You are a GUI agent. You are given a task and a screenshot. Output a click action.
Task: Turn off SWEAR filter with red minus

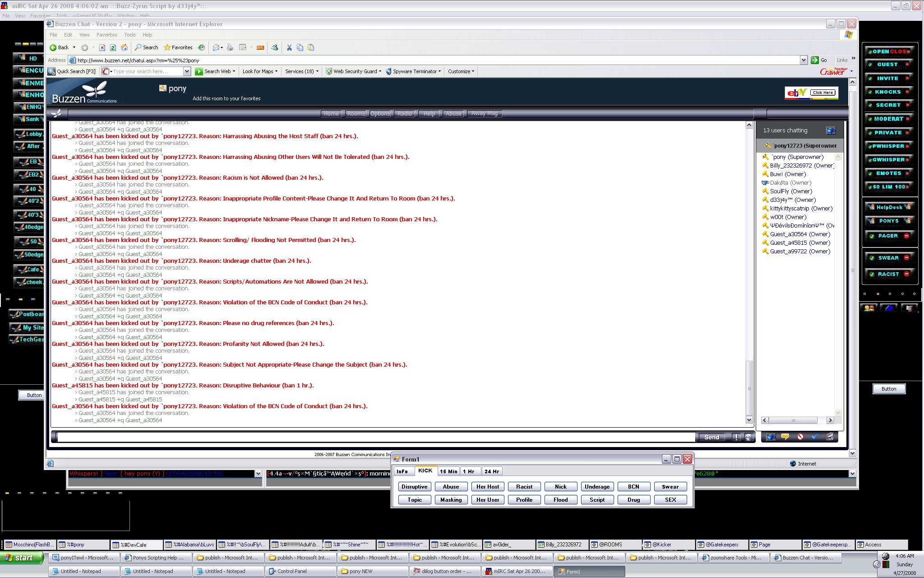tap(906, 258)
